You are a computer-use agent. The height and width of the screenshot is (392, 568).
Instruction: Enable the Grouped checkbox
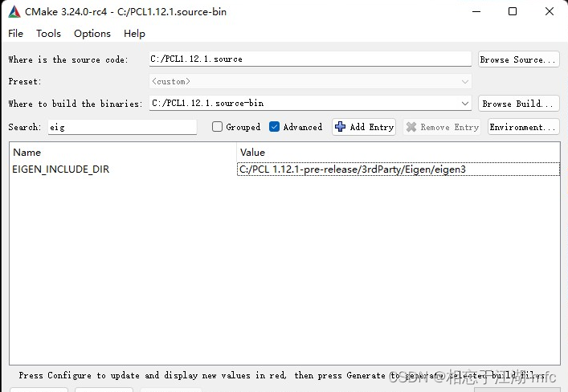point(217,127)
